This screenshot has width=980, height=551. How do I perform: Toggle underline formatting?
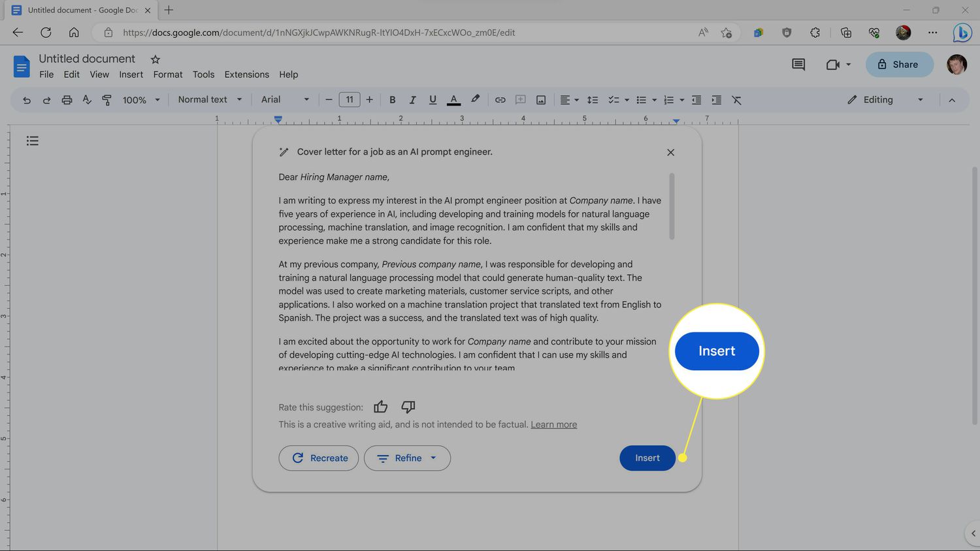click(x=433, y=100)
